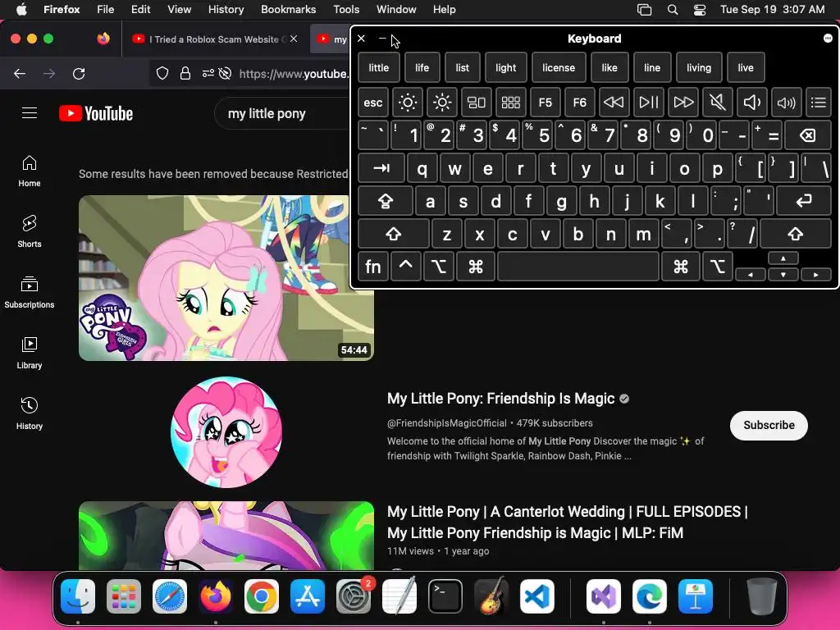
Task: Toggle the right command key
Action: 681,267
